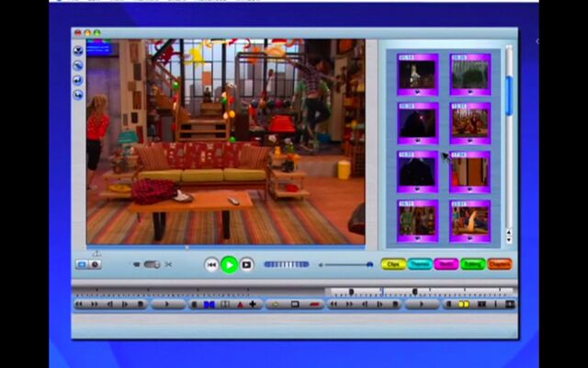Image resolution: width=588 pixels, height=368 pixels.
Task: Open the yellow Clips pane
Action: (393, 264)
